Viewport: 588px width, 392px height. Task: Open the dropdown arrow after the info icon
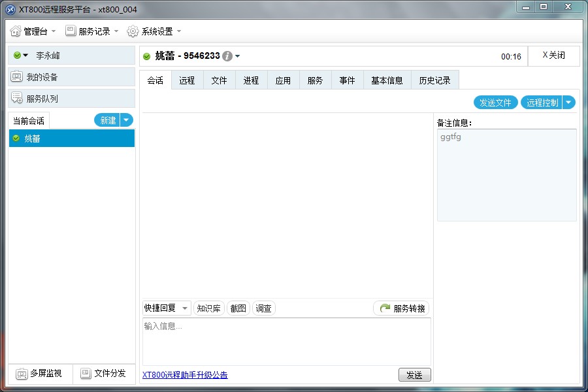pyautogui.click(x=237, y=56)
